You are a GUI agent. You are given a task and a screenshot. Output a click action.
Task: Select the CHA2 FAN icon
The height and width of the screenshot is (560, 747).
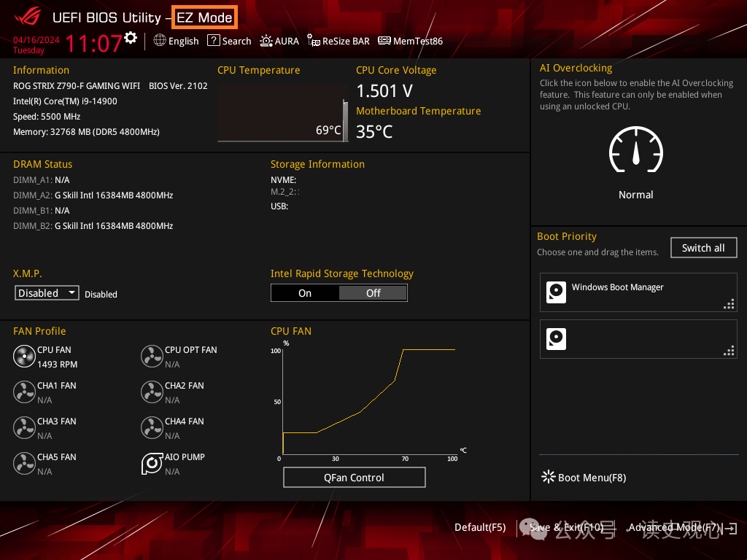152,392
